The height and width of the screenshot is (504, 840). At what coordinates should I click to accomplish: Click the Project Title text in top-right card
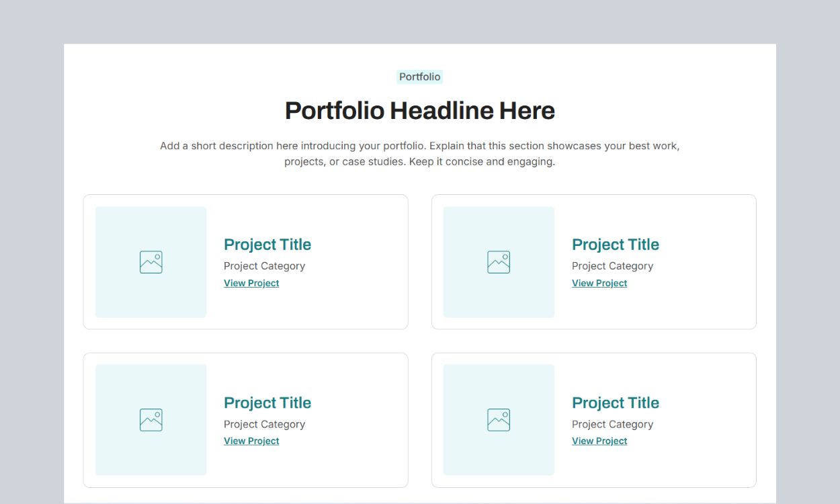point(616,245)
